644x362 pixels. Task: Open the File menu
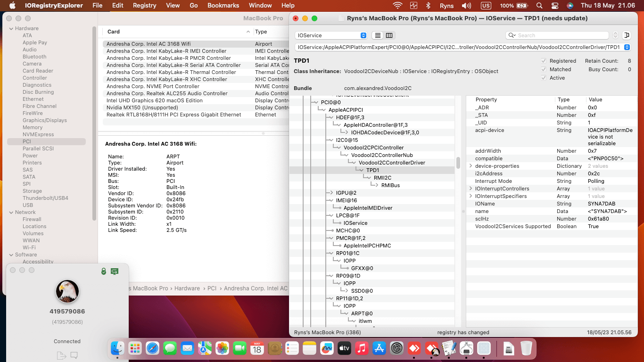coord(98,6)
